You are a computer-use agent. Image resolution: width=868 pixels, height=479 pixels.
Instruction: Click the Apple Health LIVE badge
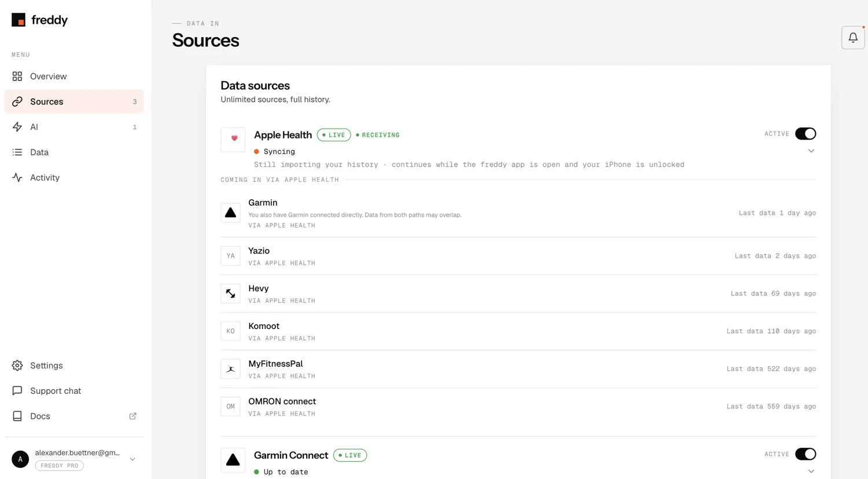click(334, 135)
